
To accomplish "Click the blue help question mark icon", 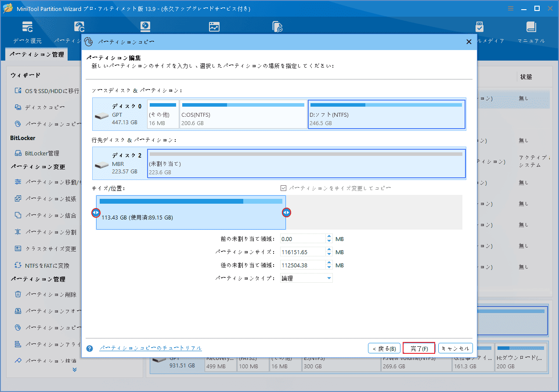I will (90, 349).
